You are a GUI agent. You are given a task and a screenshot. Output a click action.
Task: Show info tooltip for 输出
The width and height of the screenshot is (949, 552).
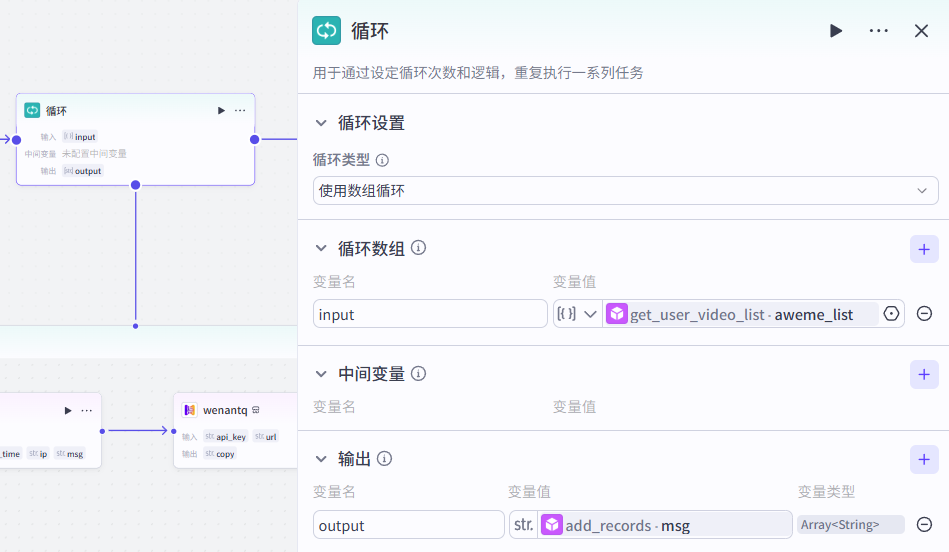(384, 459)
